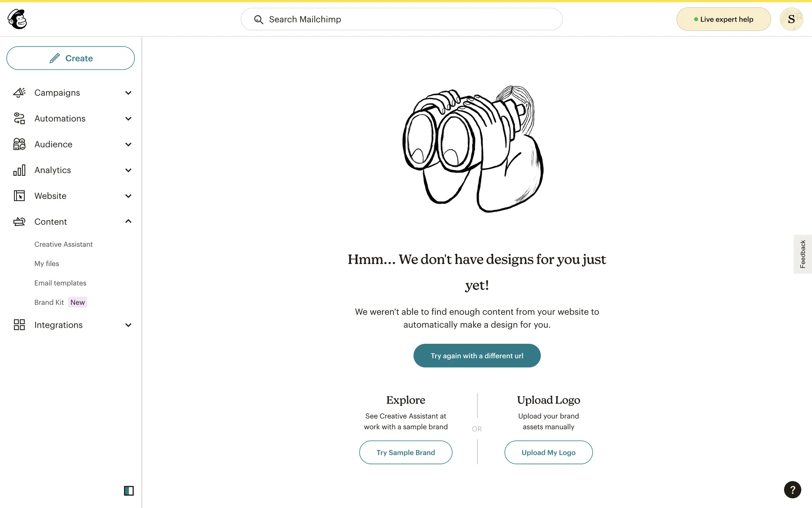This screenshot has height=508, width=812.
Task: Click the Mailchimp Freddie logo
Action: [x=17, y=19]
